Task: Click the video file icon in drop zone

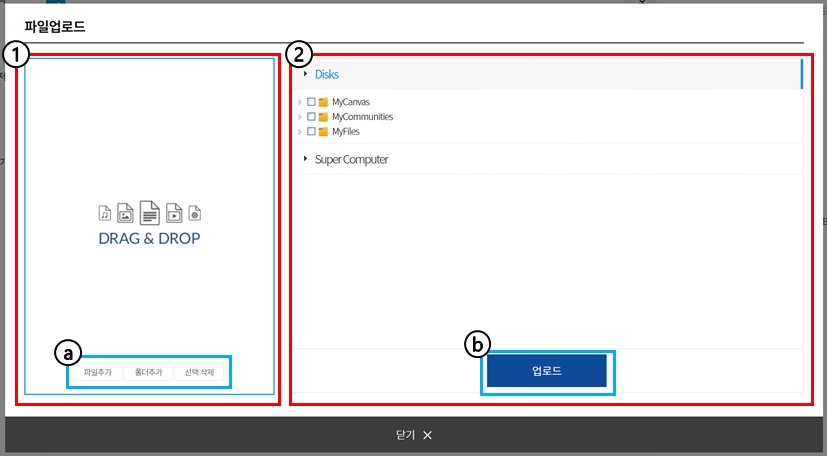Action: tap(174, 212)
